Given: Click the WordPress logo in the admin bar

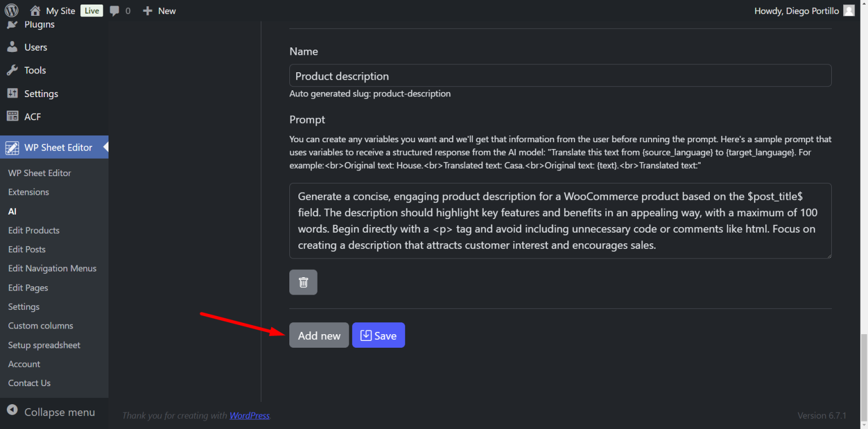Looking at the screenshot, I should coord(11,10).
